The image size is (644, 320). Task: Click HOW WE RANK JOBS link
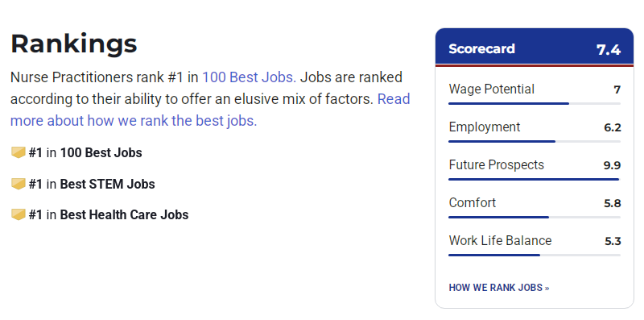point(498,288)
